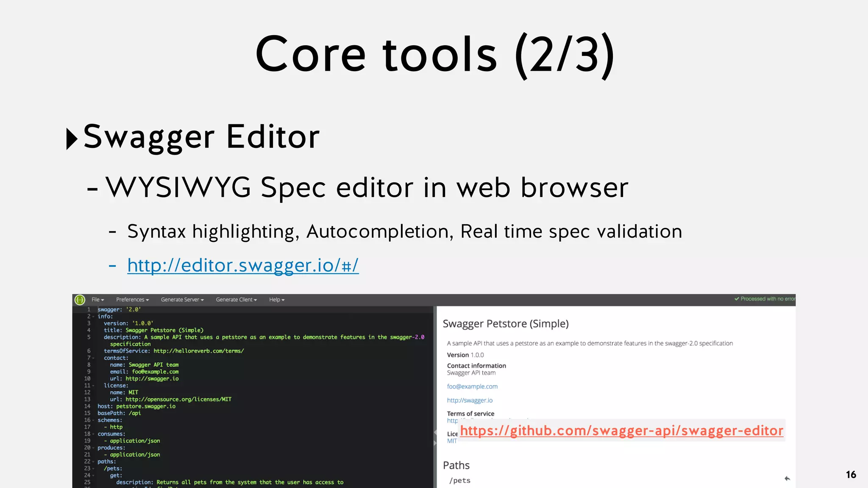This screenshot has height=488, width=868.
Task: Open the Help menu
Action: 277,300
